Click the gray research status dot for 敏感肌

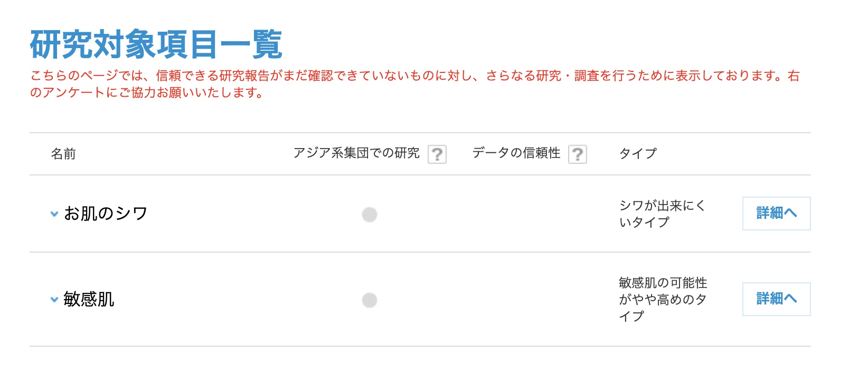pos(370,300)
